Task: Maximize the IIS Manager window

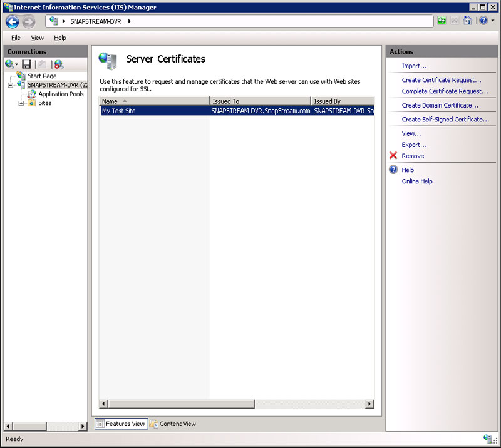Action: pyautogui.click(x=483, y=7)
